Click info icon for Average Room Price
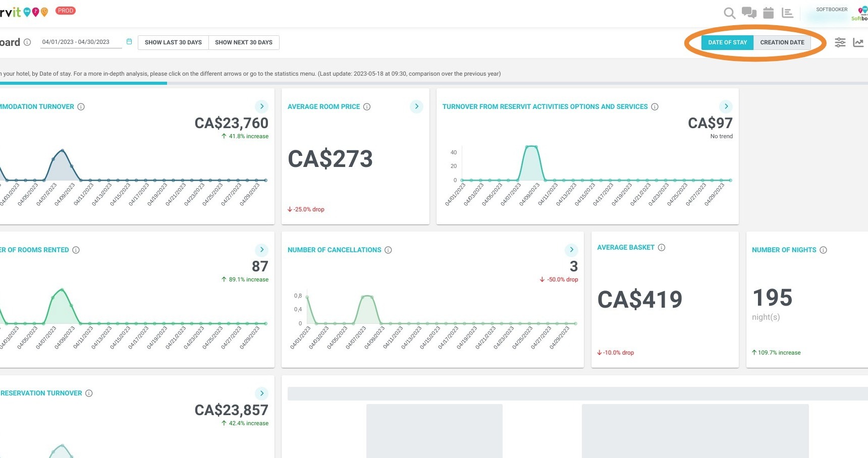 (x=367, y=107)
